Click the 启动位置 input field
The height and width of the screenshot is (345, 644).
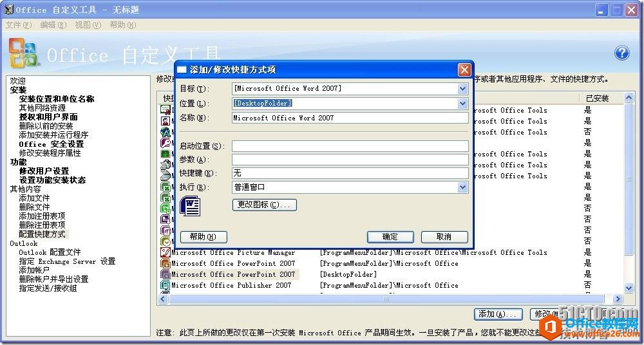tap(350, 146)
